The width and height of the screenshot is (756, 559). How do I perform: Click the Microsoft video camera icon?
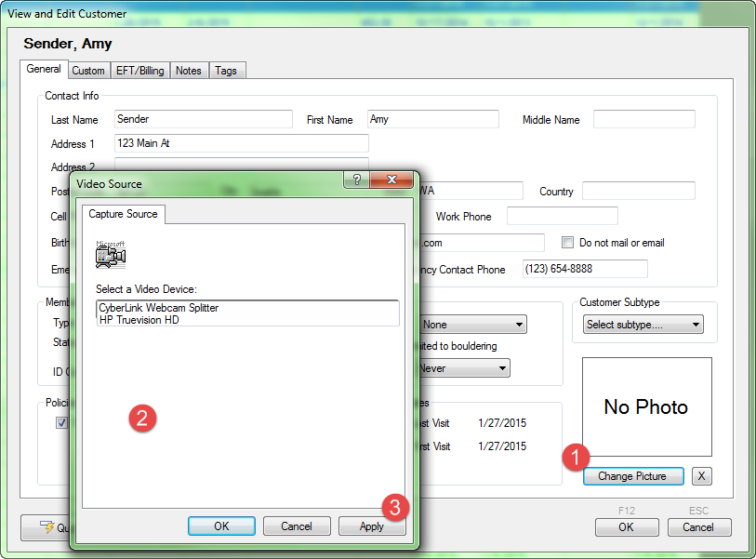(111, 255)
